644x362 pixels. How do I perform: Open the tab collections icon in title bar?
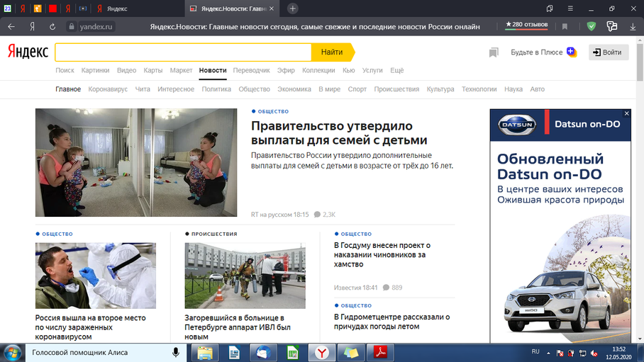pos(550,9)
